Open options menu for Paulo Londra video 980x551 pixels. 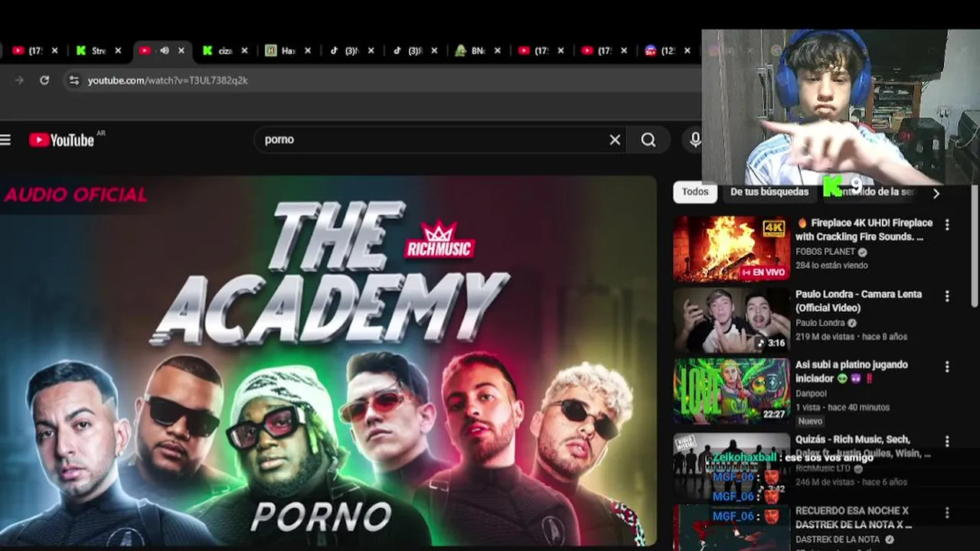point(947,296)
